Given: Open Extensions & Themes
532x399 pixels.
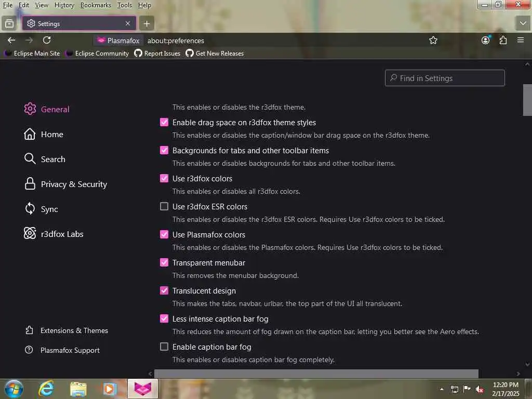Looking at the screenshot, I should coord(66,330).
